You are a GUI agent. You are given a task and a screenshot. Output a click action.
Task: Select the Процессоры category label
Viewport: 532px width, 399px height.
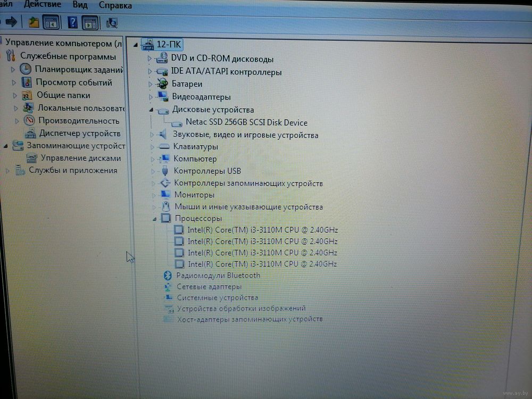(x=198, y=218)
